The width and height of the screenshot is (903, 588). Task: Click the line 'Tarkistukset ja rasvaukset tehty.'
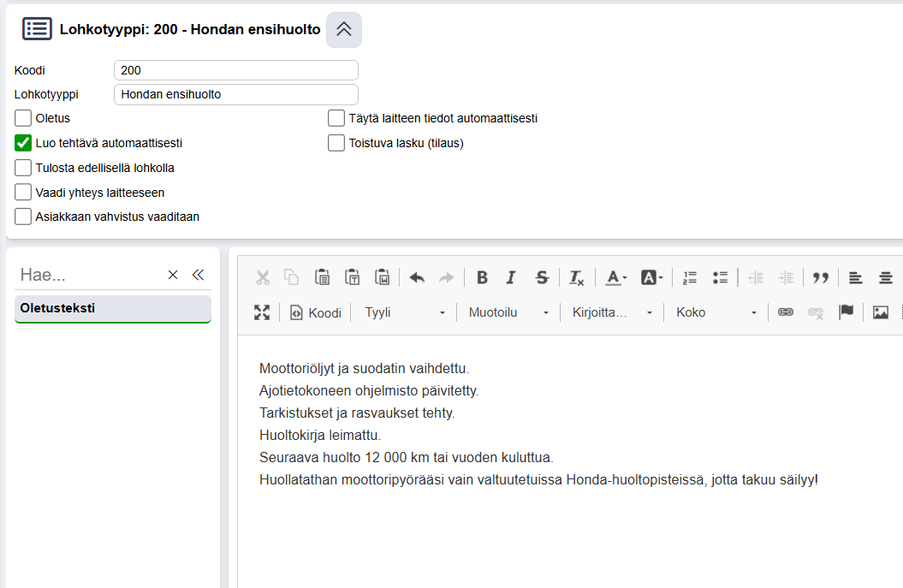[x=357, y=413]
